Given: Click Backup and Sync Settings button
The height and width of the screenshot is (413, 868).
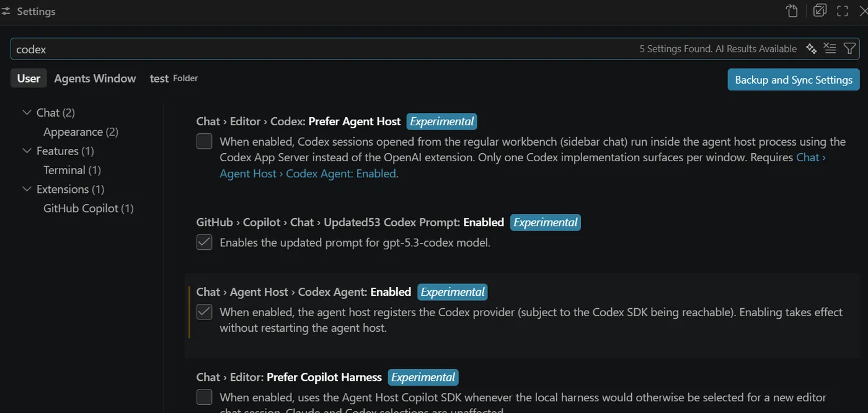Looking at the screenshot, I should tap(794, 79).
